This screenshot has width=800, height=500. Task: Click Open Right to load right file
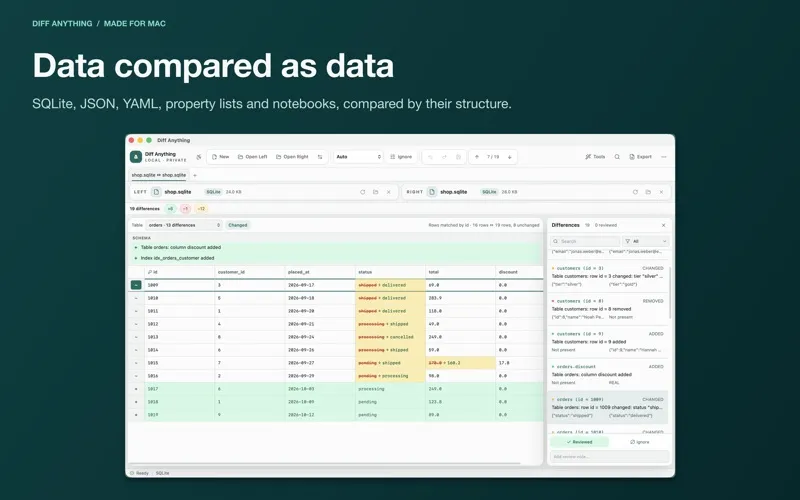point(292,157)
